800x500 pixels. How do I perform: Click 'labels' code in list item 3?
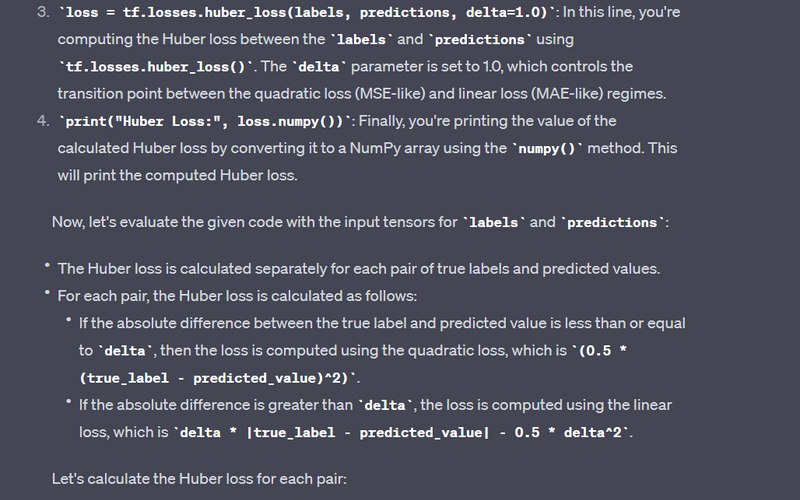coord(362,40)
